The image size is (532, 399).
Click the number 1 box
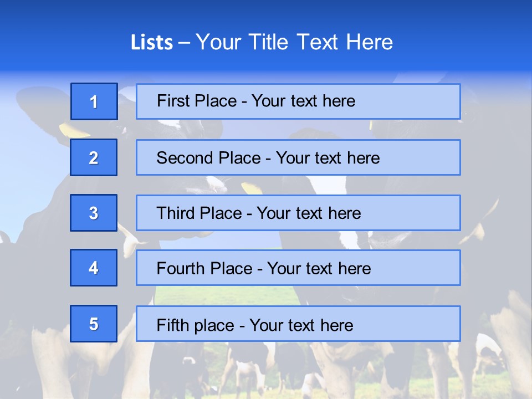pos(94,101)
